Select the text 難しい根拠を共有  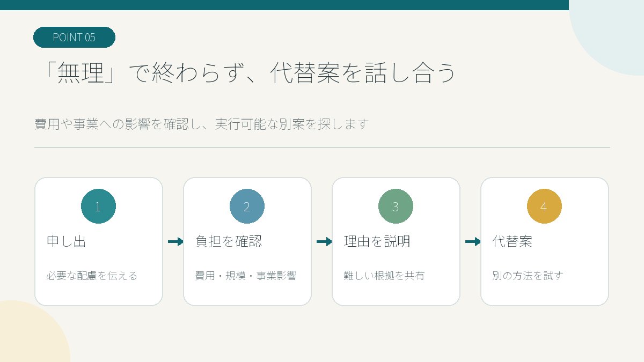pyautogui.click(x=384, y=276)
